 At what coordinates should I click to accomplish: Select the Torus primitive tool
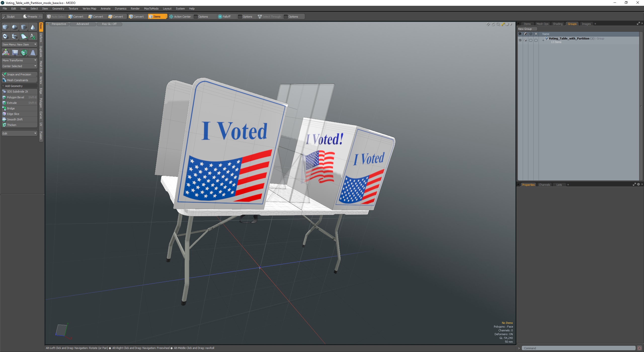click(x=5, y=36)
